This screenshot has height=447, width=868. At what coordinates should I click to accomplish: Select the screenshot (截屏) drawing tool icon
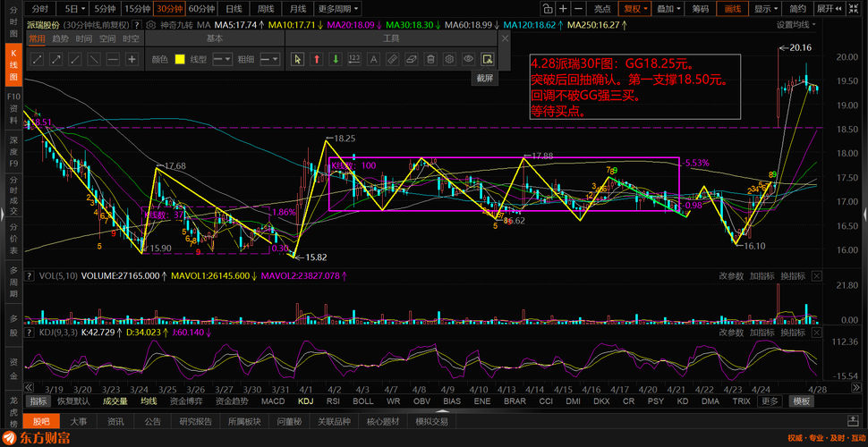[x=487, y=59]
